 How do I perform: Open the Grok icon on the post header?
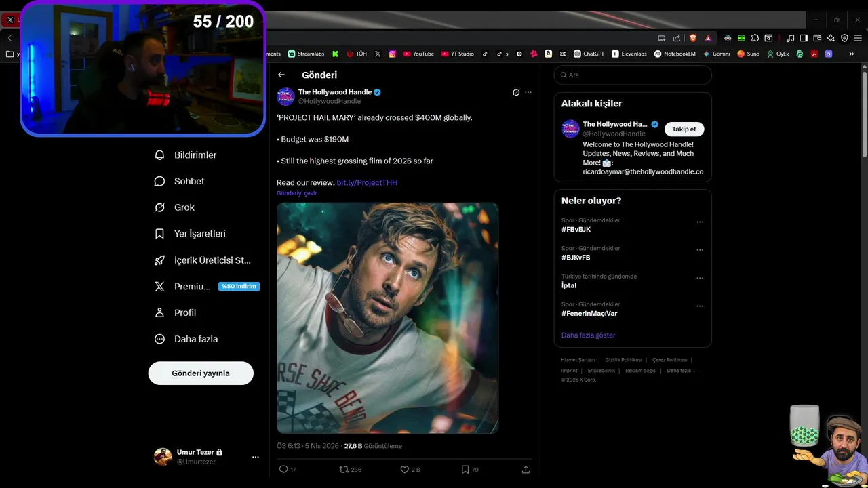click(x=516, y=92)
